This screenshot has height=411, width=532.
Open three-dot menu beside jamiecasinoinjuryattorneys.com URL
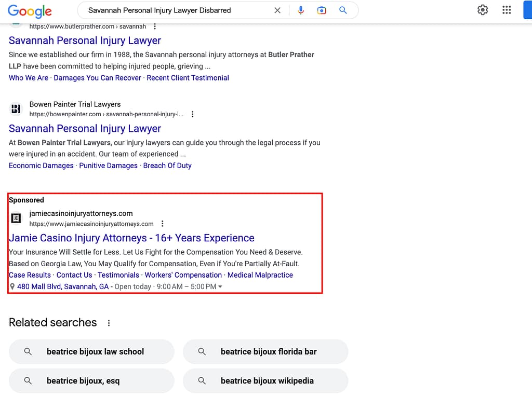click(163, 224)
